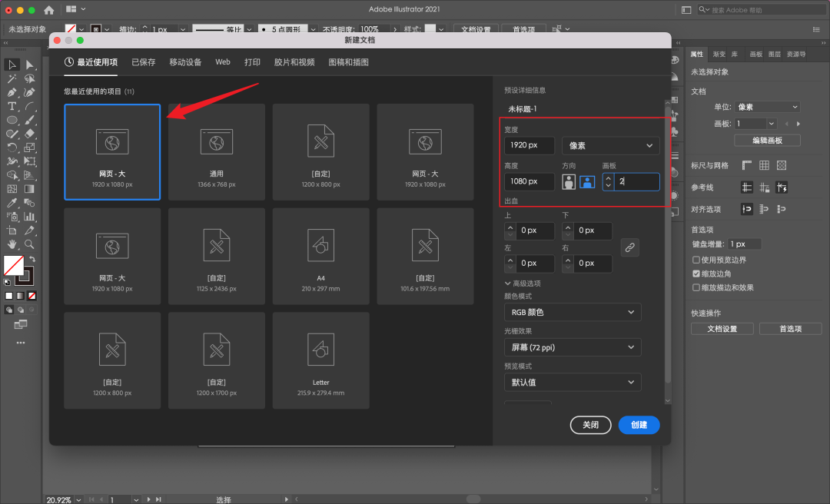Select the Free Transform tool
The width and height of the screenshot is (830, 504).
pos(30,161)
